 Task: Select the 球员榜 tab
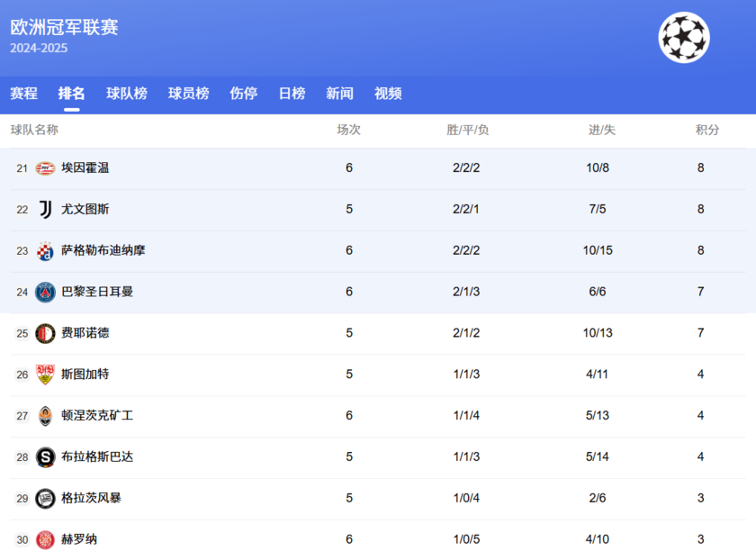(x=188, y=94)
